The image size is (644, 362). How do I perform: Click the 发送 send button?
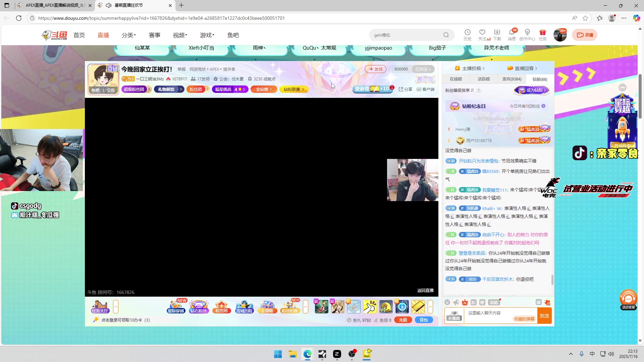point(544,316)
